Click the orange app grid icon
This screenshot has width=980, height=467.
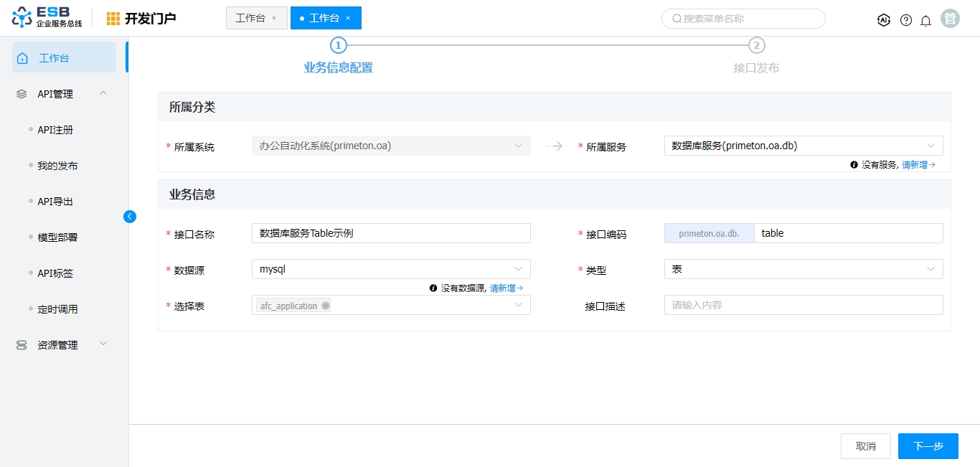[x=113, y=19]
